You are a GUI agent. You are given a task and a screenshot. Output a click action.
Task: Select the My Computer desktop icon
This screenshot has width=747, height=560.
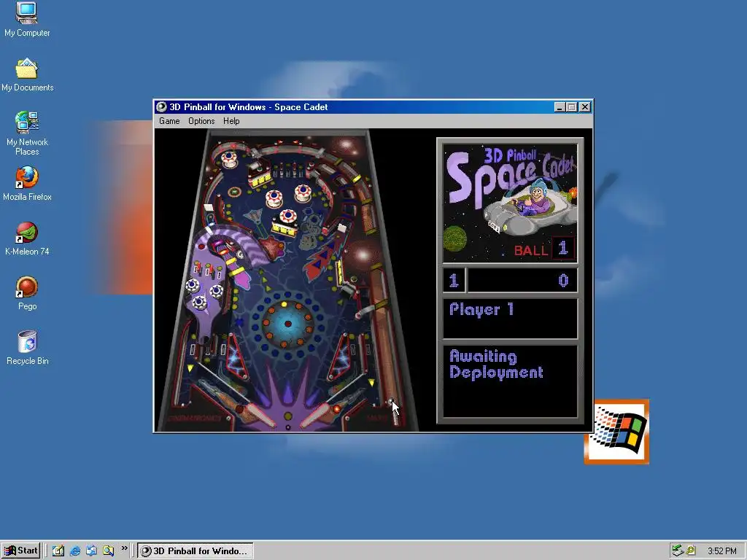point(27,19)
